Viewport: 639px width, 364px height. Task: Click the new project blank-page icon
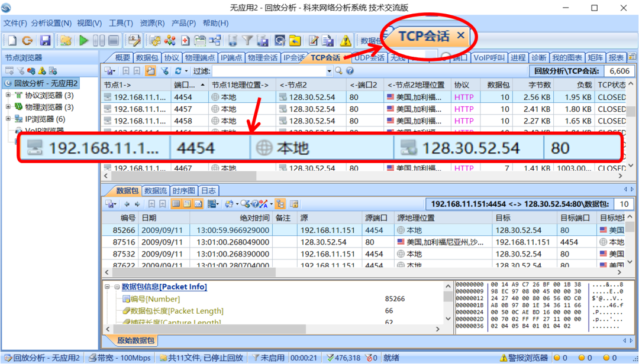pos(12,40)
